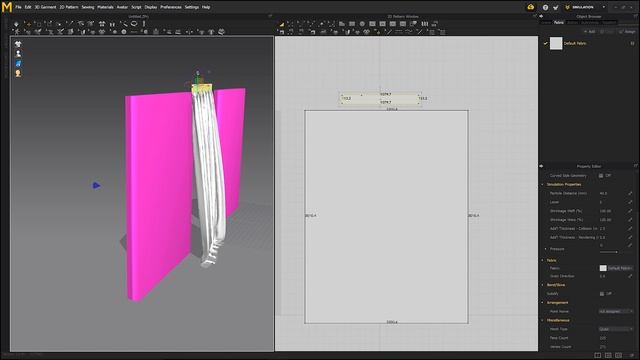Click edit pencil for Grain Direction
Viewport: 640px width, 360px height.
point(631,276)
